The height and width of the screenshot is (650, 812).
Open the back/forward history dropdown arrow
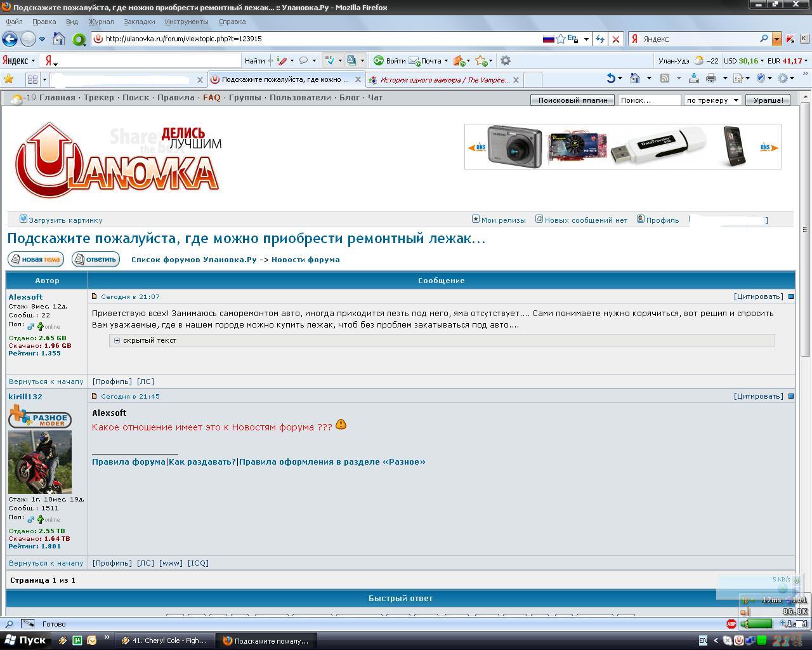(43, 39)
